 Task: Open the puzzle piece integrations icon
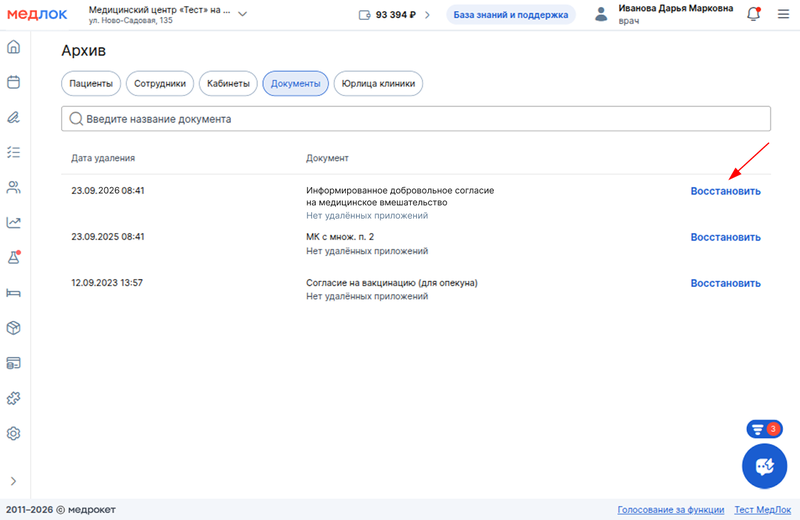coord(14,398)
